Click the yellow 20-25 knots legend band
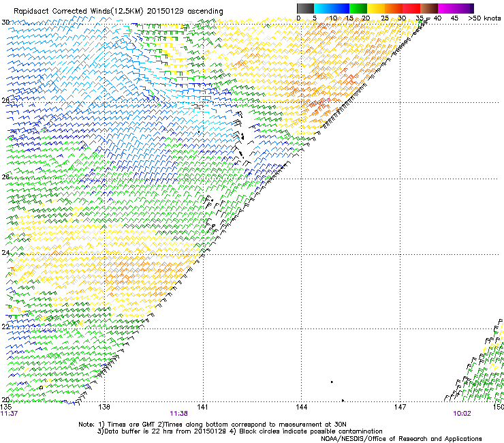The height and width of the screenshot is (443, 504). click(376, 8)
